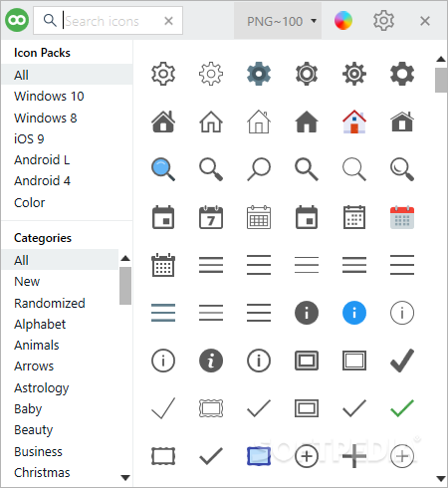The width and height of the screenshot is (448, 488).
Task: Select the first solid house icon
Action: click(x=163, y=122)
